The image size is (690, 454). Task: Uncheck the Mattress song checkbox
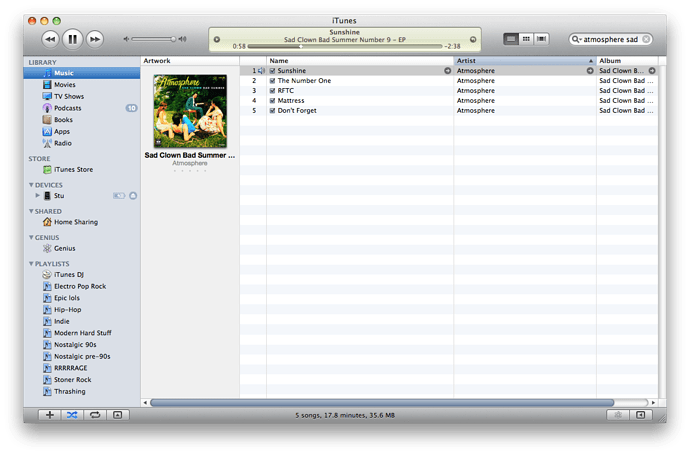[x=272, y=100]
